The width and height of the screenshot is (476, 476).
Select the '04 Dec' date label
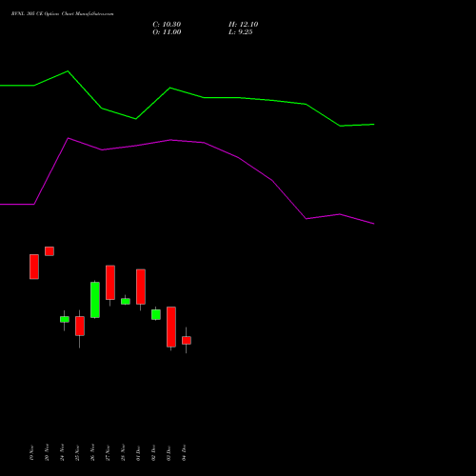click(x=184, y=453)
